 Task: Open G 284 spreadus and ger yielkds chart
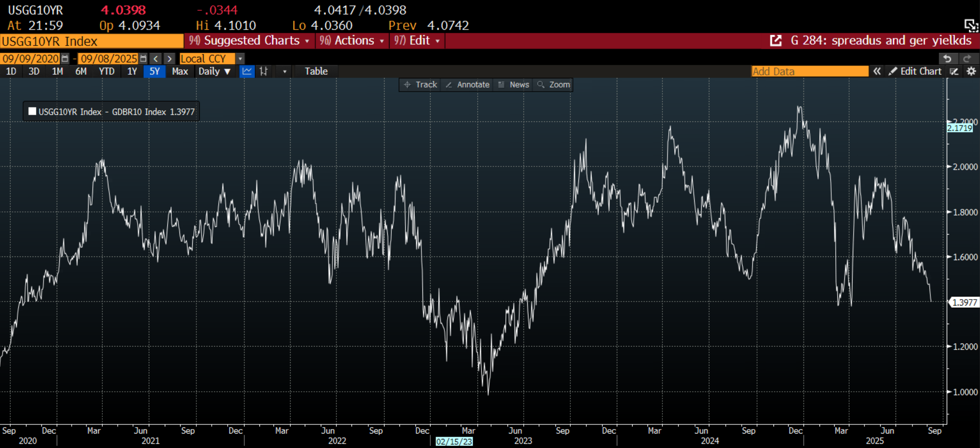pyautogui.click(x=881, y=40)
